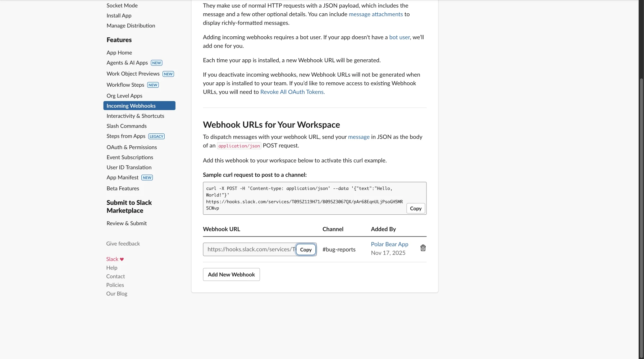The height and width of the screenshot is (359, 644).
Task: Click the page vertical scrollbar
Action: [641, 216]
